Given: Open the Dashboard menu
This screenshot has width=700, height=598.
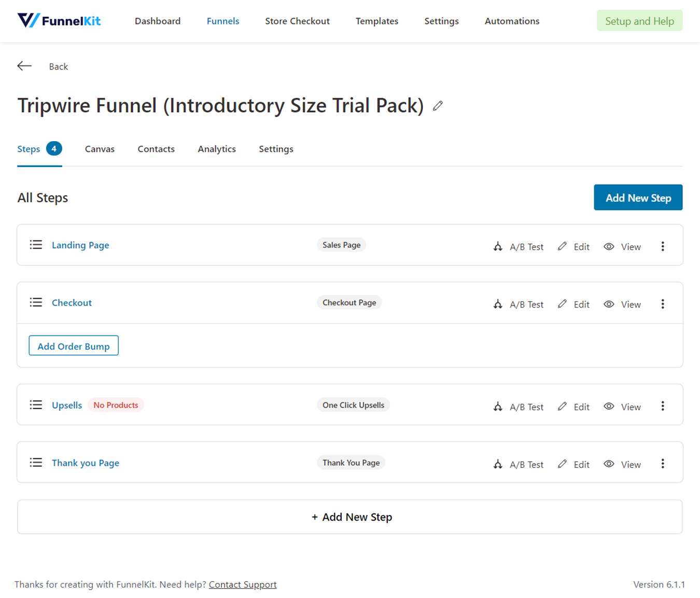Looking at the screenshot, I should tap(158, 21).
